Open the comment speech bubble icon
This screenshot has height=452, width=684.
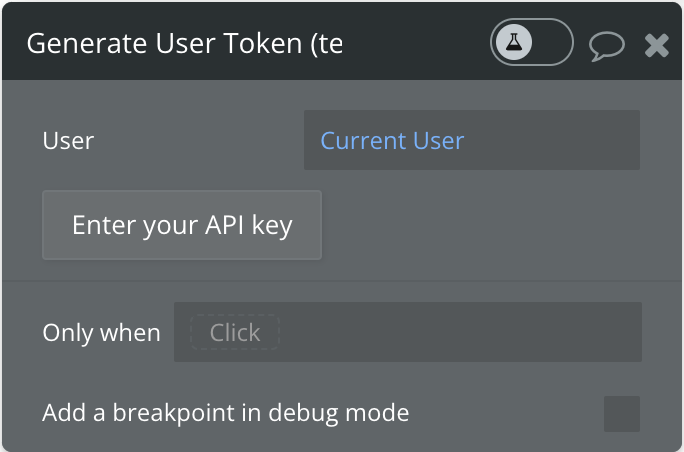tap(607, 46)
